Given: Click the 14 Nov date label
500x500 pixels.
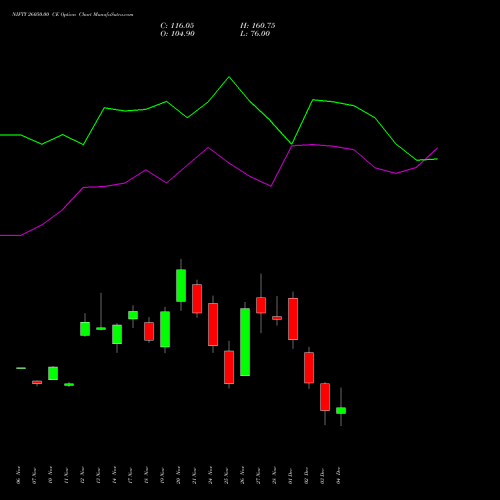Looking at the screenshot, I should click(114, 475).
